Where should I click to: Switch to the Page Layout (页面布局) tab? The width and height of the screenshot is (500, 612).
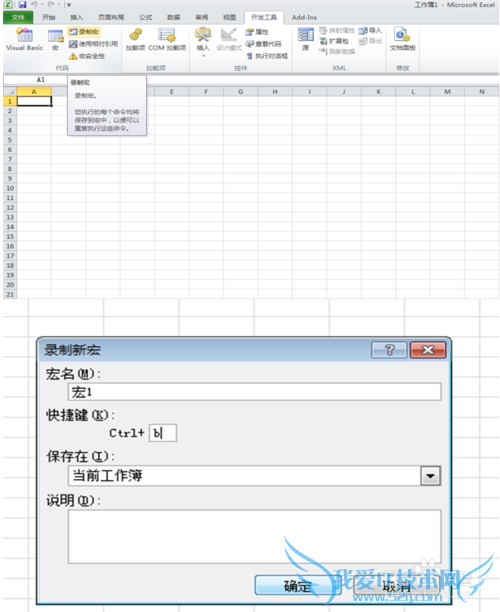(x=111, y=18)
